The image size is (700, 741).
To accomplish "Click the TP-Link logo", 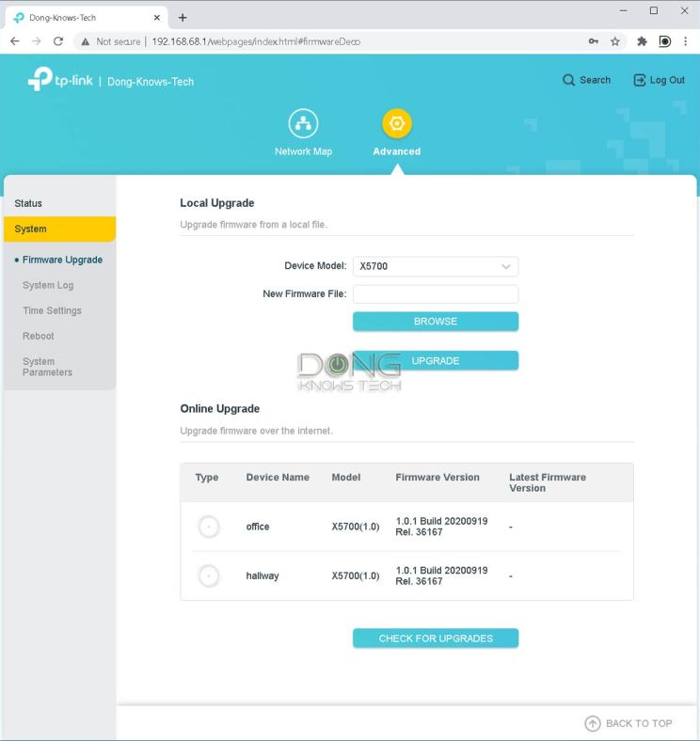I will click(x=60, y=79).
